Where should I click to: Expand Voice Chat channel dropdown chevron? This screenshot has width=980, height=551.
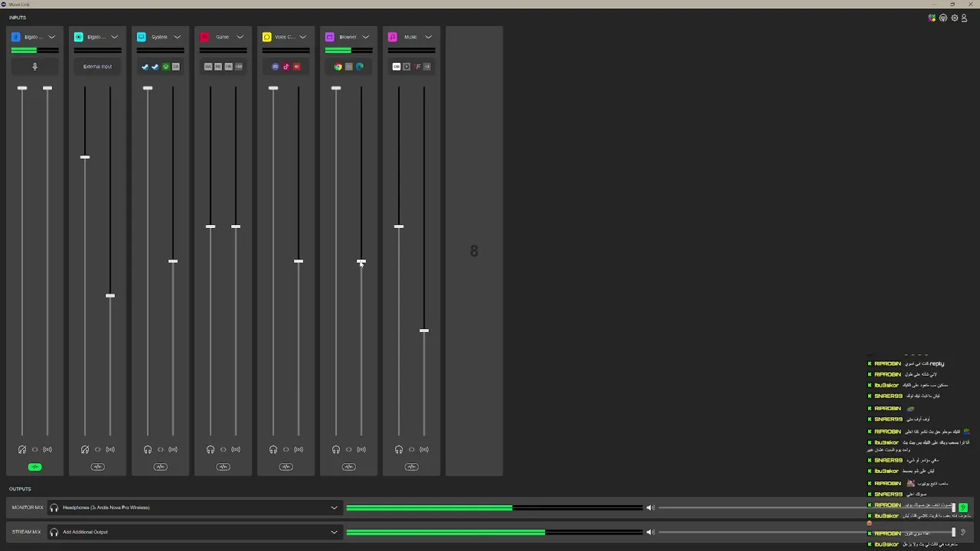click(x=302, y=37)
